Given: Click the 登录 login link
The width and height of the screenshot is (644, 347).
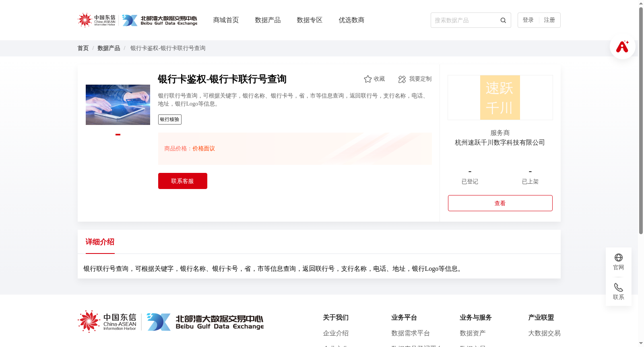Looking at the screenshot, I should point(528,20).
